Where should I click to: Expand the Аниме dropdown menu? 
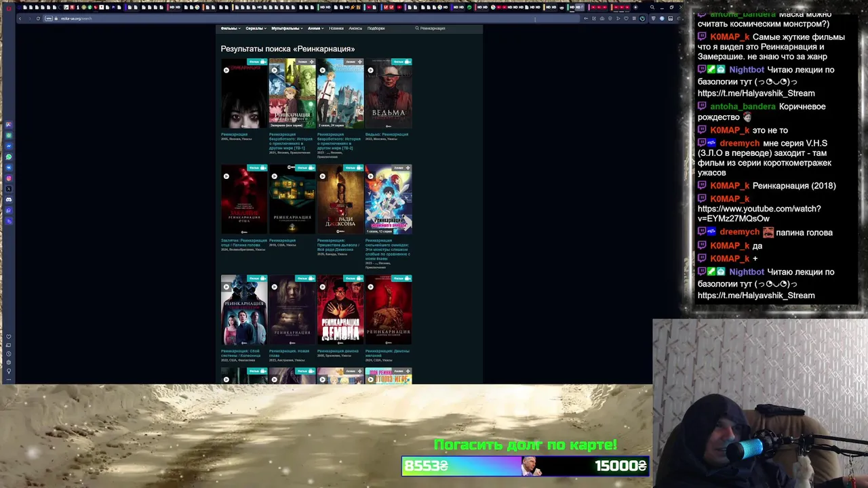pos(315,28)
